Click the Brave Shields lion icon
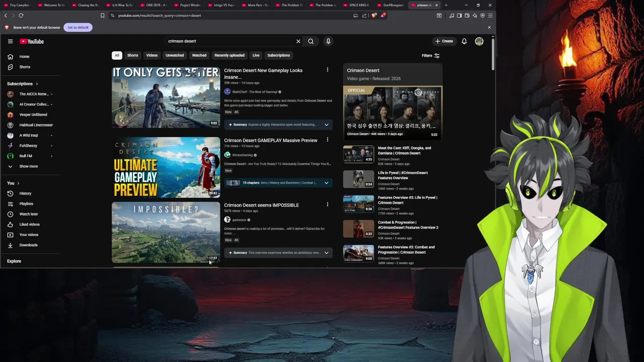Image resolution: width=644 pixels, height=362 pixels. [374, 16]
